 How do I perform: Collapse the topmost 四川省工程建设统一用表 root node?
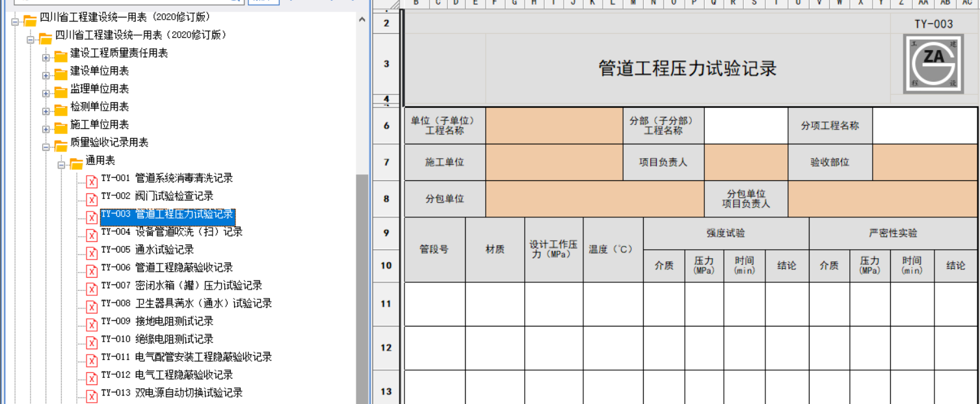pyautogui.click(x=15, y=22)
